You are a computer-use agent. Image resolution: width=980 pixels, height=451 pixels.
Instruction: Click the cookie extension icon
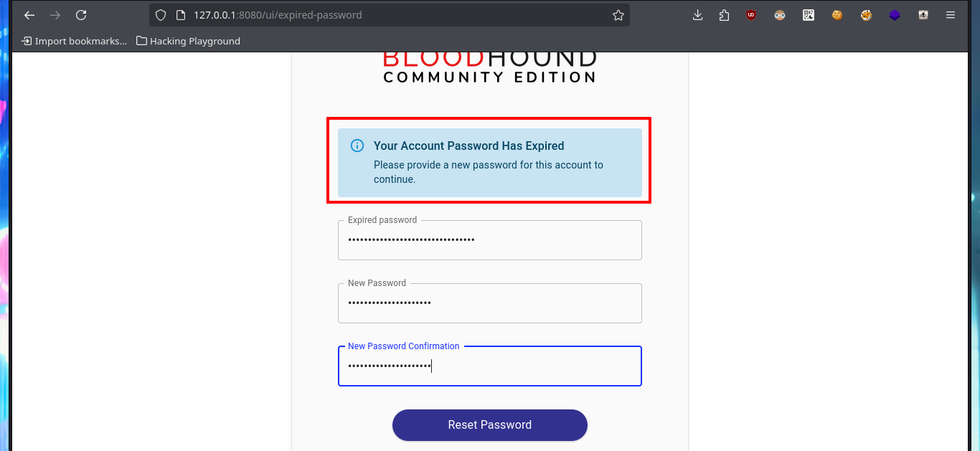[x=837, y=15]
